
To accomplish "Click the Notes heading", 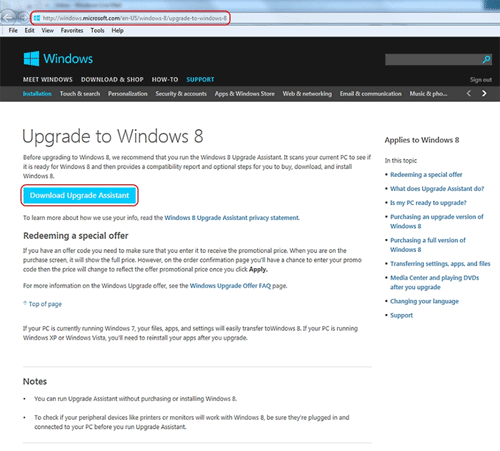I will click(x=35, y=381).
